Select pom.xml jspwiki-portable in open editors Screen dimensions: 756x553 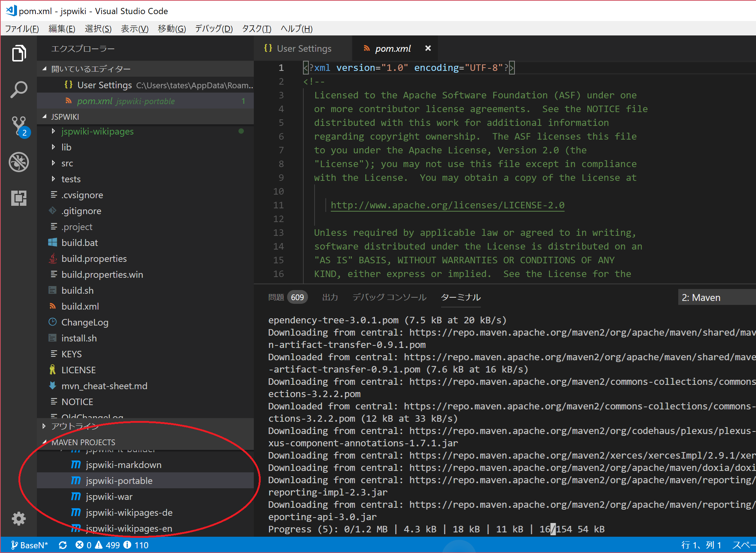[x=145, y=101]
